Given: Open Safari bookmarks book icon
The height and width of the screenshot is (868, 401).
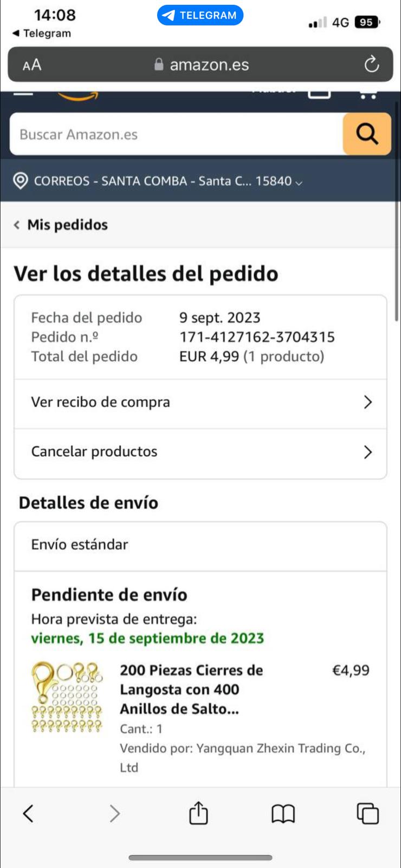Looking at the screenshot, I should point(283,813).
